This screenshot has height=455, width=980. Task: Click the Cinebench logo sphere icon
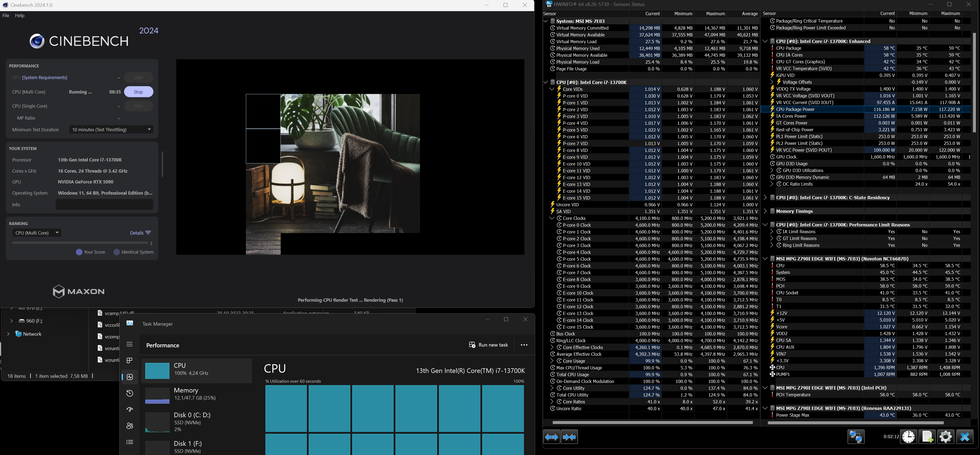click(37, 41)
